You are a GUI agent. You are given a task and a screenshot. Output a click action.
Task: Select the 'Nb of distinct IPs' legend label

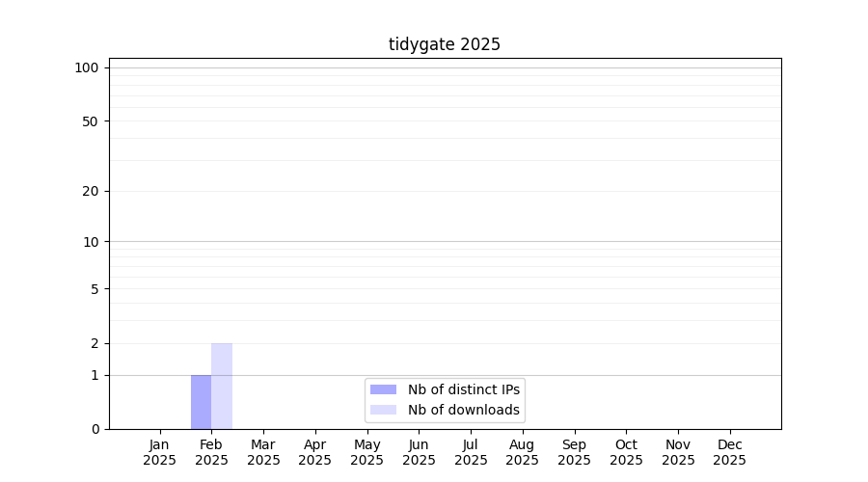[464, 389]
